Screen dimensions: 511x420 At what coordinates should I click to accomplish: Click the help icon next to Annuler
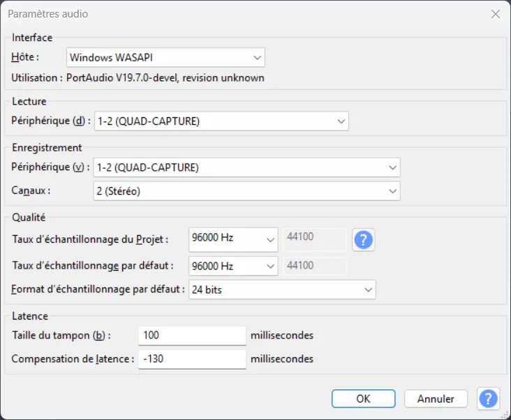pyautogui.click(x=488, y=398)
